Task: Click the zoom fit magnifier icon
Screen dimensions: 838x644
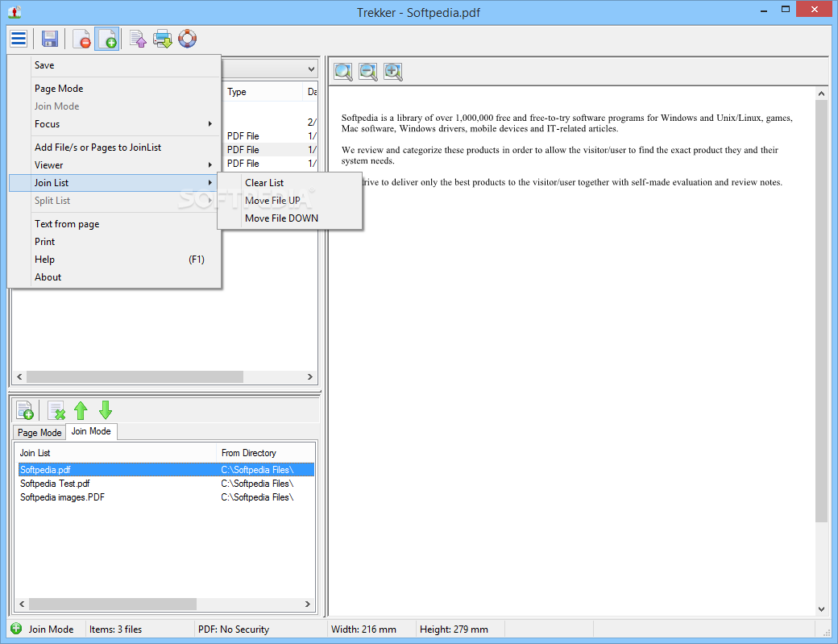Action: point(343,72)
